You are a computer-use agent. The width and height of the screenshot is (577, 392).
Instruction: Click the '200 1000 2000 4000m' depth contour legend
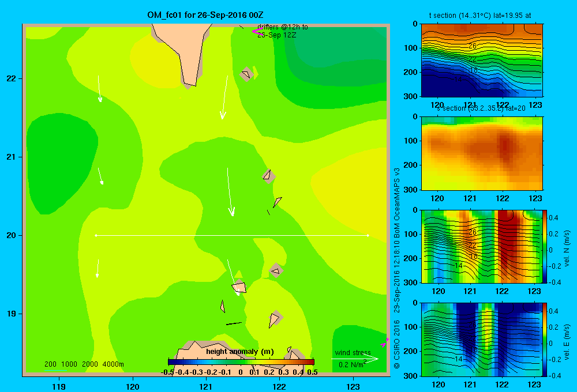point(84,364)
